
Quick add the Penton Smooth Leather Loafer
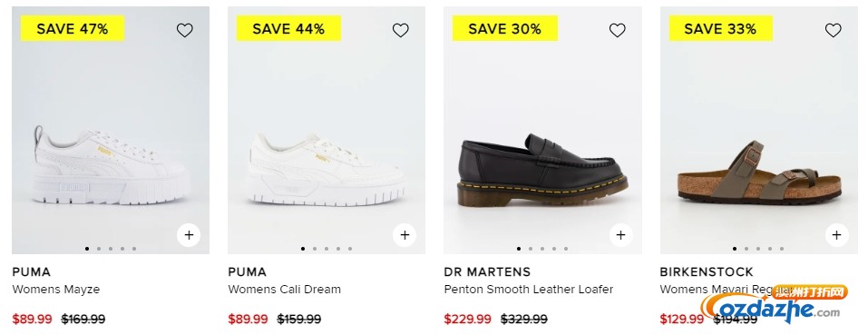620,235
